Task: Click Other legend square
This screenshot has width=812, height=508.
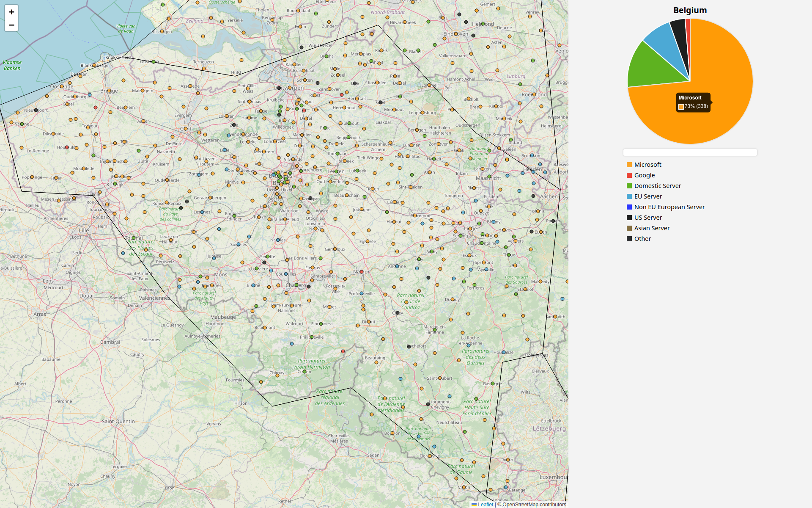Action: click(x=629, y=239)
